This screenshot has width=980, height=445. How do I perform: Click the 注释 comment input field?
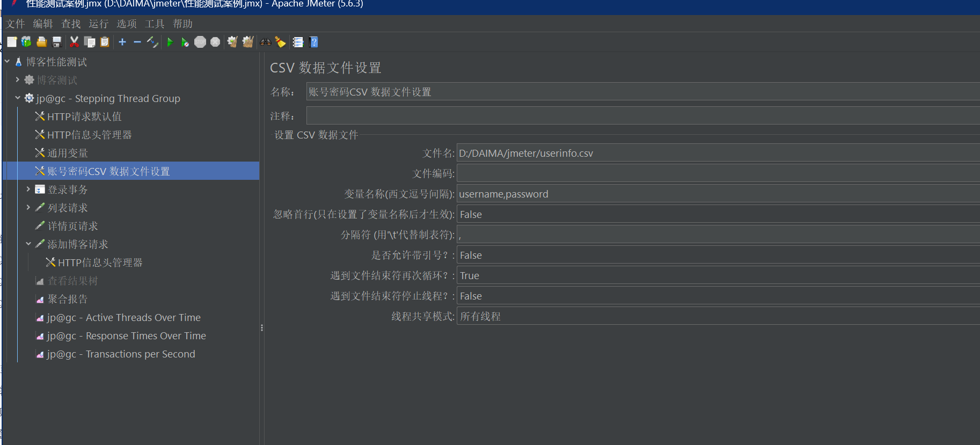point(642,115)
